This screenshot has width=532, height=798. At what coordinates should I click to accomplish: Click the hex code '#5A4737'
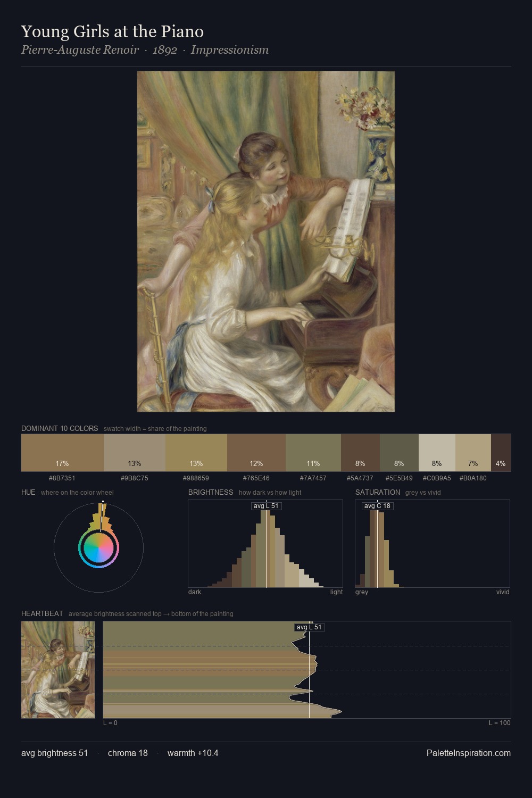click(x=360, y=478)
